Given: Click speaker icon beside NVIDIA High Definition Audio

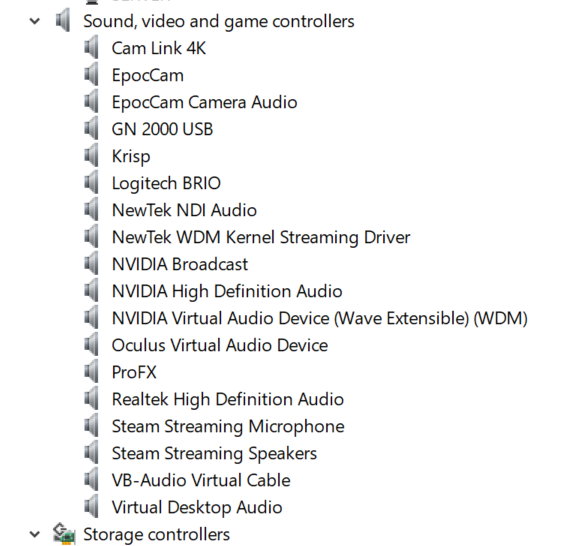Looking at the screenshot, I should (x=92, y=290).
